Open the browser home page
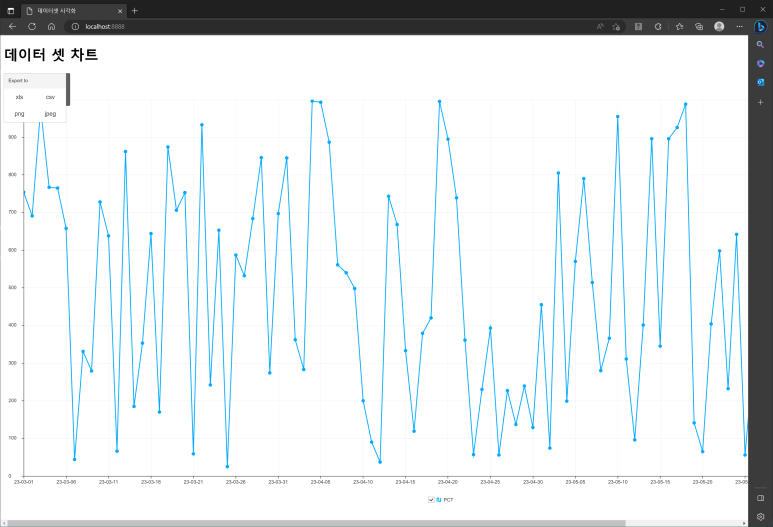The width and height of the screenshot is (773, 527). coord(51,27)
